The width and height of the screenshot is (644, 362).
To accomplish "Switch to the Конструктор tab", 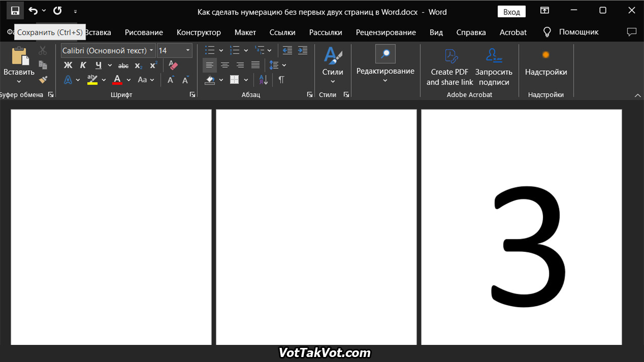I will 199,32.
